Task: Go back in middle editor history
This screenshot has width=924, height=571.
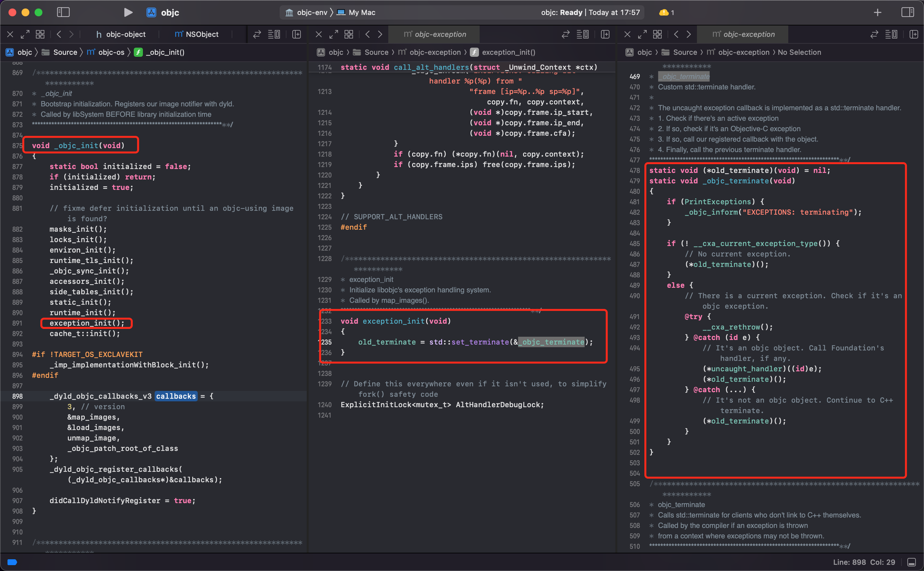Action: click(x=367, y=34)
